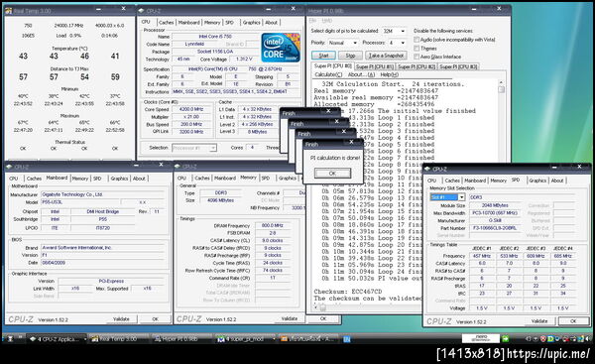This screenshot has height=364, width=595.
Task: Click Validate in CPU-Z Mainboard window
Action: click(121, 319)
